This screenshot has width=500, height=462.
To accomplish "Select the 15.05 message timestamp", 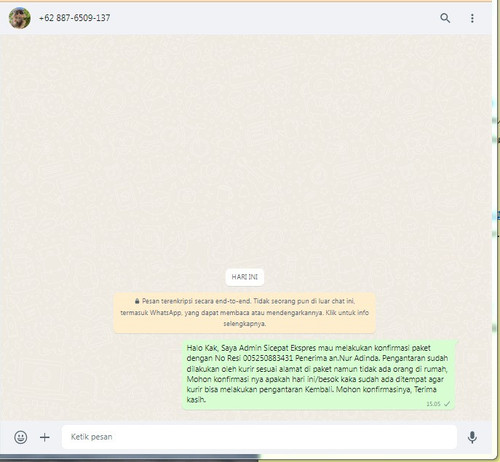I will (x=433, y=404).
